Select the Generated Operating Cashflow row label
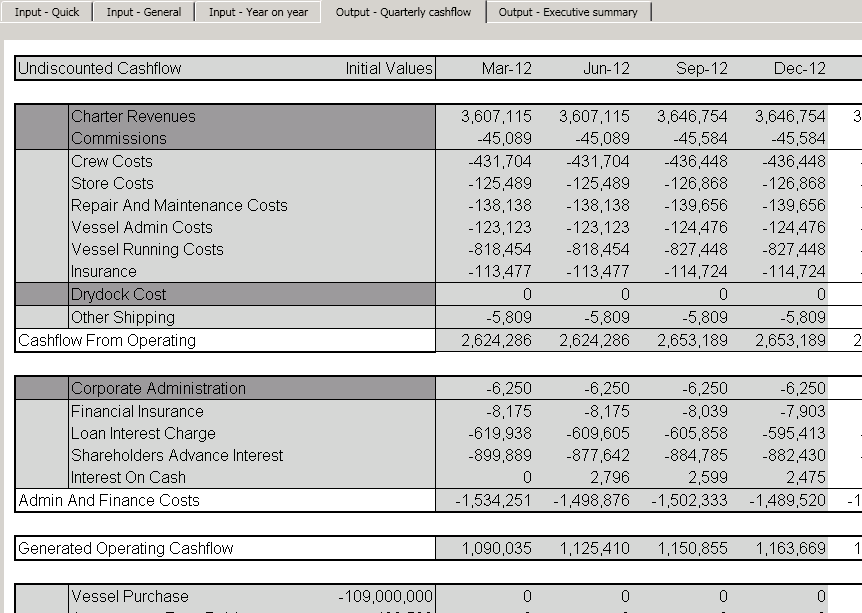Viewport: 862px width, 613px height. [126, 549]
